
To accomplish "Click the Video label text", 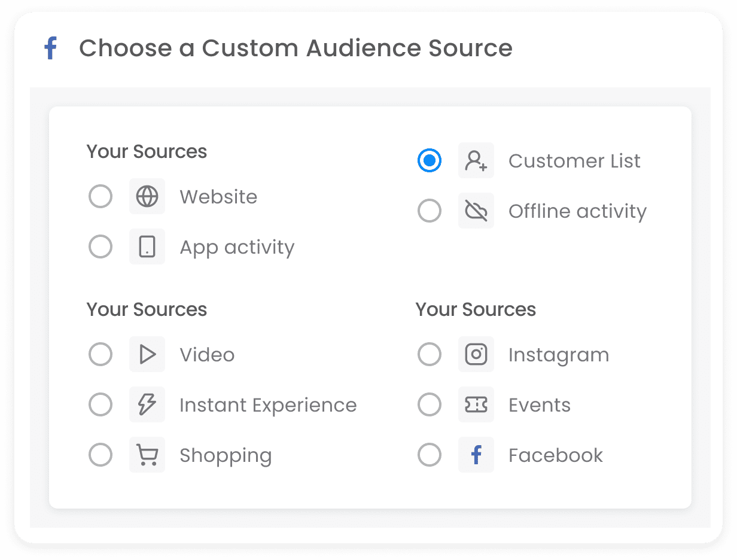I will tap(207, 355).
